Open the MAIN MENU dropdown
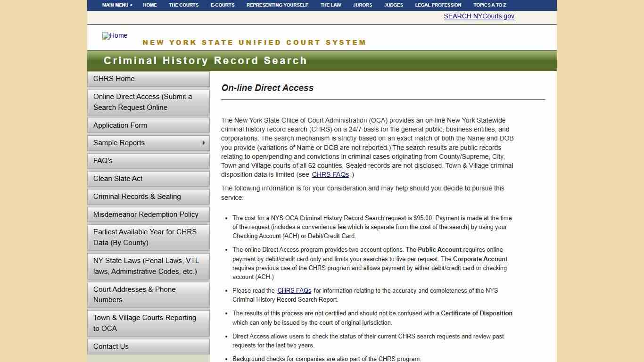This screenshot has width=644, height=362. click(x=116, y=5)
